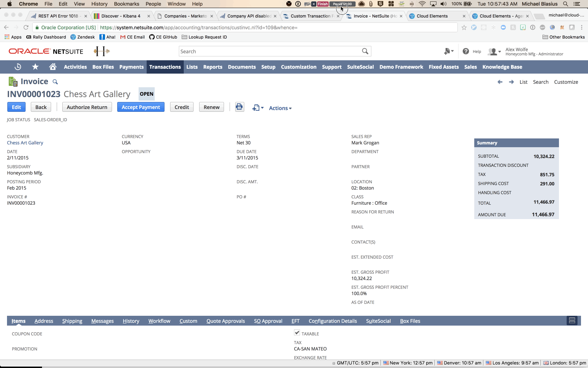Open the user role dropdown menu
This screenshot has width=588, height=368.
494,52
